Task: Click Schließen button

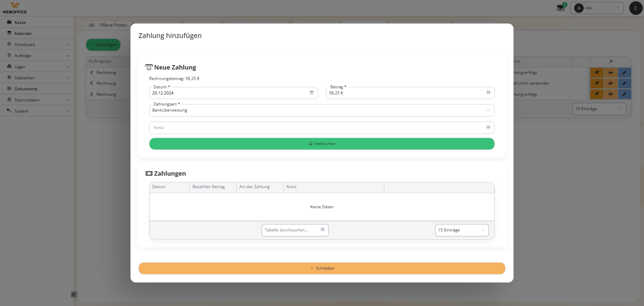Action: click(322, 268)
